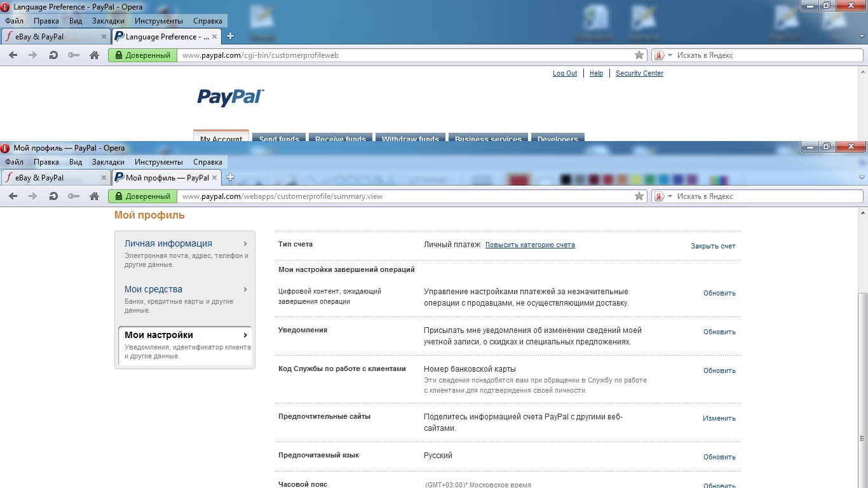The width and height of the screenshot is (868, 488).
Task: Click the Повысить категорию счета link
Action: [x=530, y=245]
